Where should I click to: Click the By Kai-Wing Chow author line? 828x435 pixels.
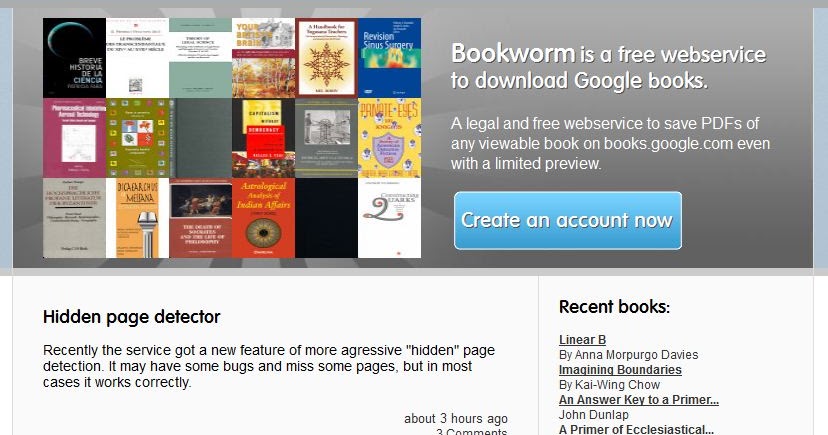(609, 385)
